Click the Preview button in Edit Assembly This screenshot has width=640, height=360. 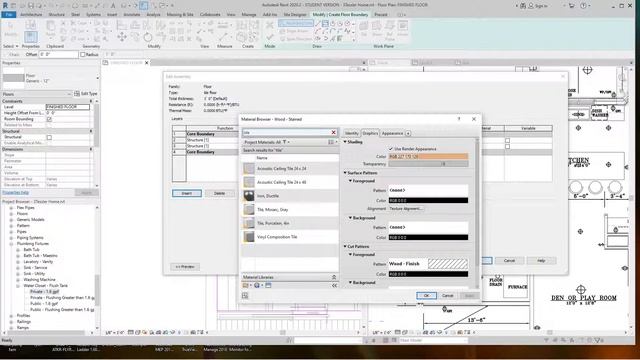(x=185, y=267)
